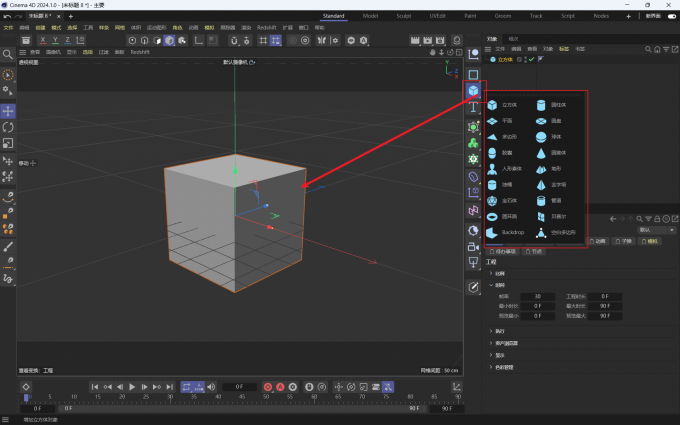
Task: Select the Rotate tool in left toolbar
Action: (x=8, y=127)
